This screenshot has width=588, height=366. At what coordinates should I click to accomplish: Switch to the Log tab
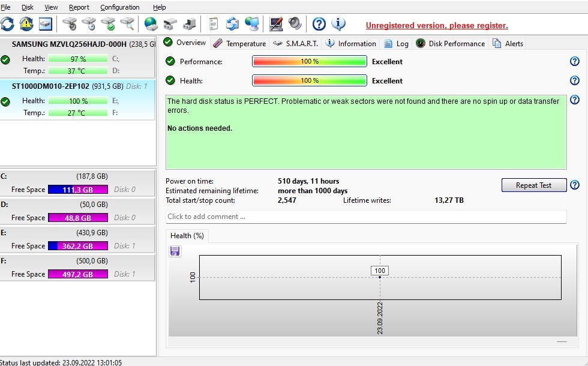pos(396,43)
